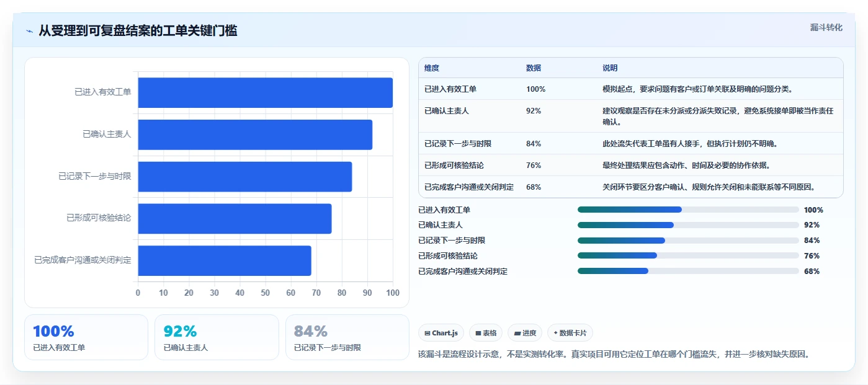Click the 已记录下一步与时限 chart axis label
Image resolution: width=868 pixels, height=385 pixels.
(95, 177)
